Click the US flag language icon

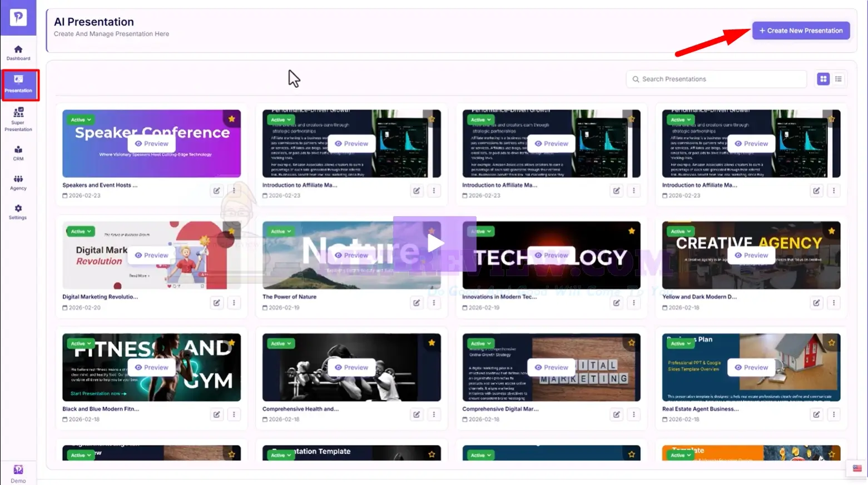[x=857, y=468]
